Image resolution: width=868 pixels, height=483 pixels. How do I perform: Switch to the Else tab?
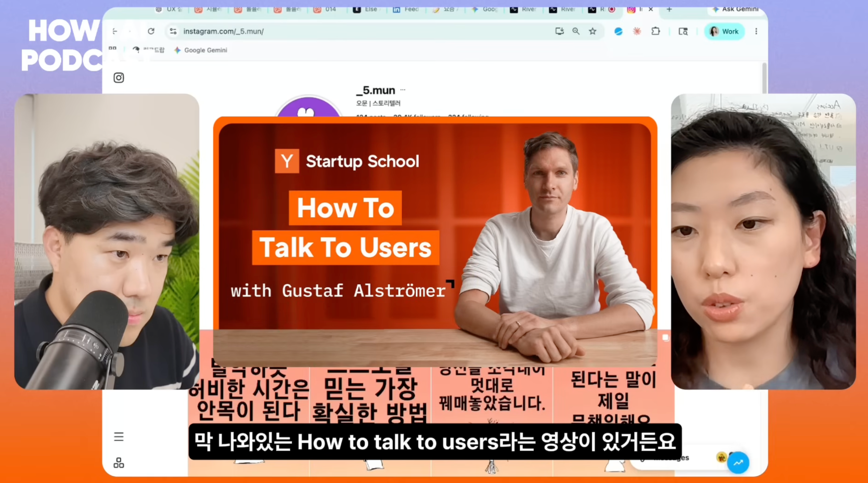tap(366, 9)
